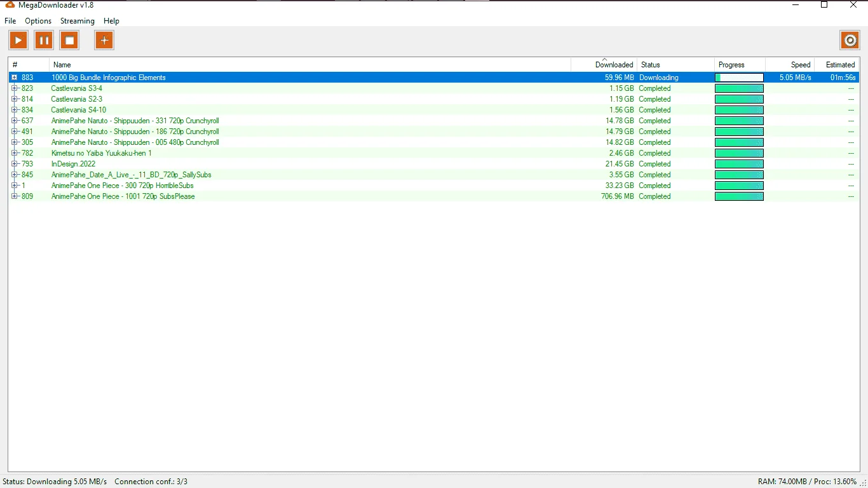Click 'RAM: 74.00MB / Proc: 13.60%' readout
Image resolution: width=868 pixels, height=488 pixels.
tap(807, 482)
